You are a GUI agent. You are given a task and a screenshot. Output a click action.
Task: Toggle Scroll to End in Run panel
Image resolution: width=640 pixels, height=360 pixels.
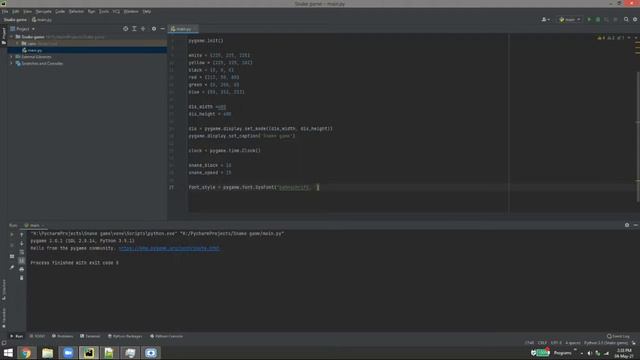[22, 260]
